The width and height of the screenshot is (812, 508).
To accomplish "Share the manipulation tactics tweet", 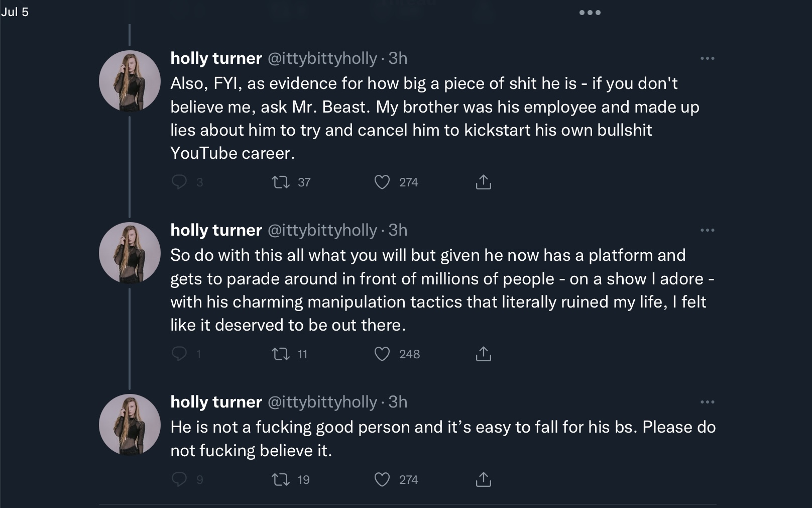I will pos(483,354).
